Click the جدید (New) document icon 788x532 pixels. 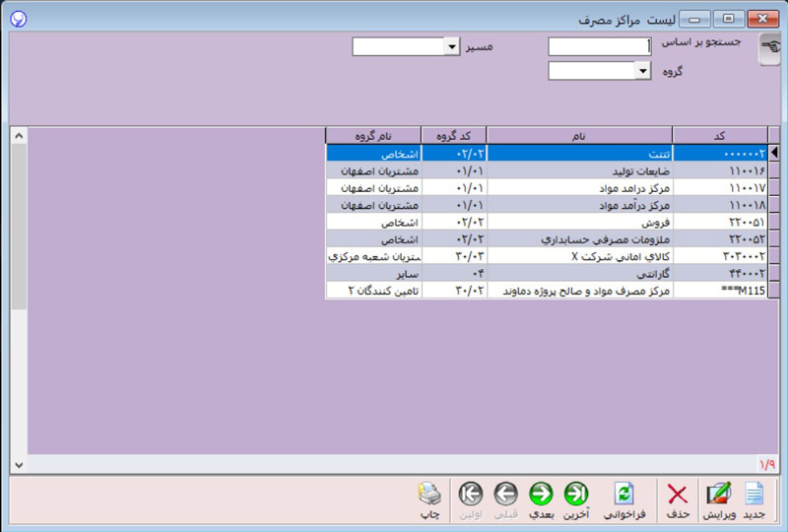pyautogui.click(x=754, y=496)
